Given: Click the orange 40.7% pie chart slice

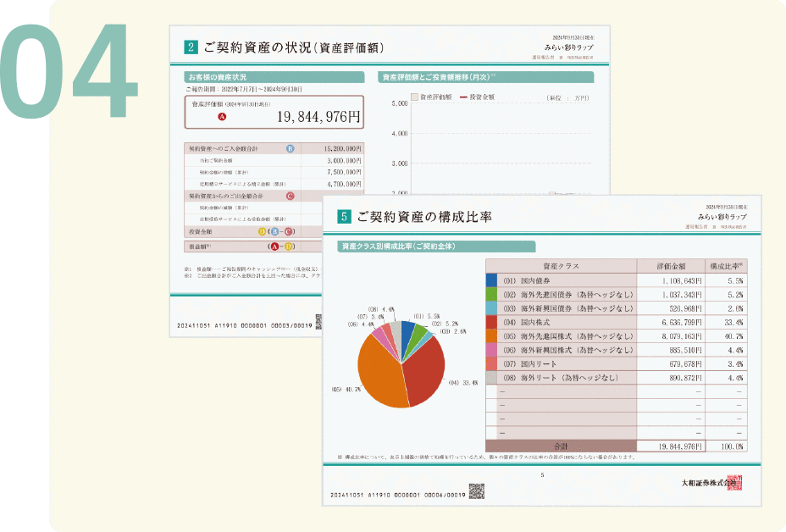Looking at the screenshot, I should tap(381, 373).
